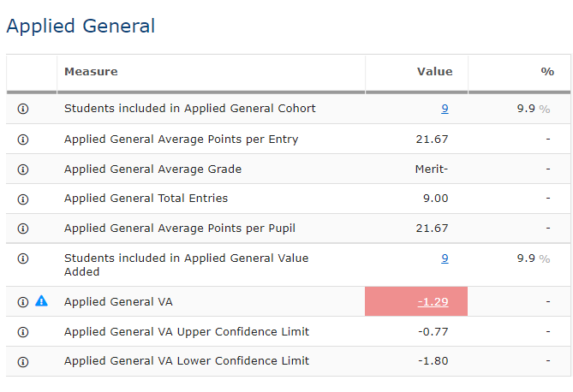Click info icon on Applied General VA row
Screen dimensions: 573x392
pyautogui.click(x=23, y=302)
